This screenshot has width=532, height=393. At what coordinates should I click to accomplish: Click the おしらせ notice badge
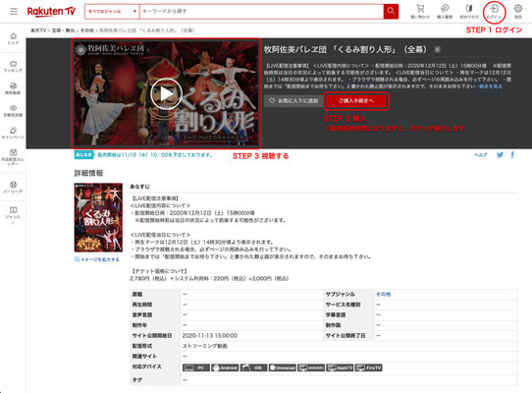click(x=83, y=155)
